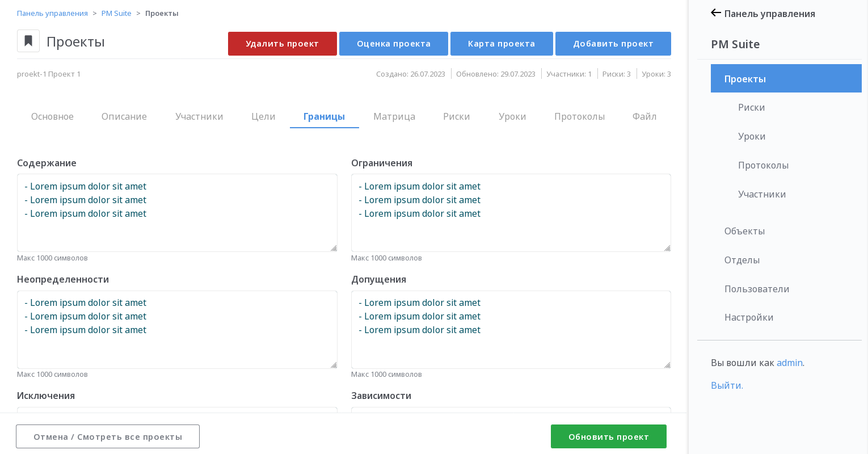Focus the Неопределенности text area
Image resolution: width=868 pixels, height=454 pixels.
[177, 330]
